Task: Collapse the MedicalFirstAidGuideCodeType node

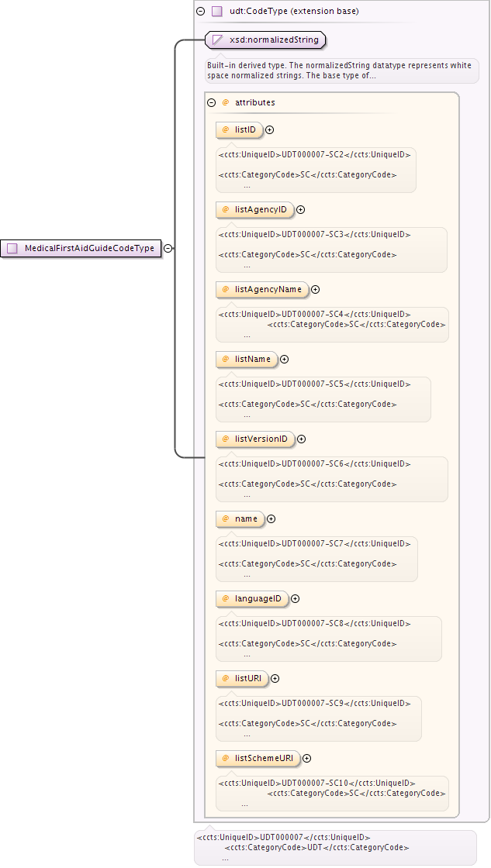Action: tap(168, 249)
